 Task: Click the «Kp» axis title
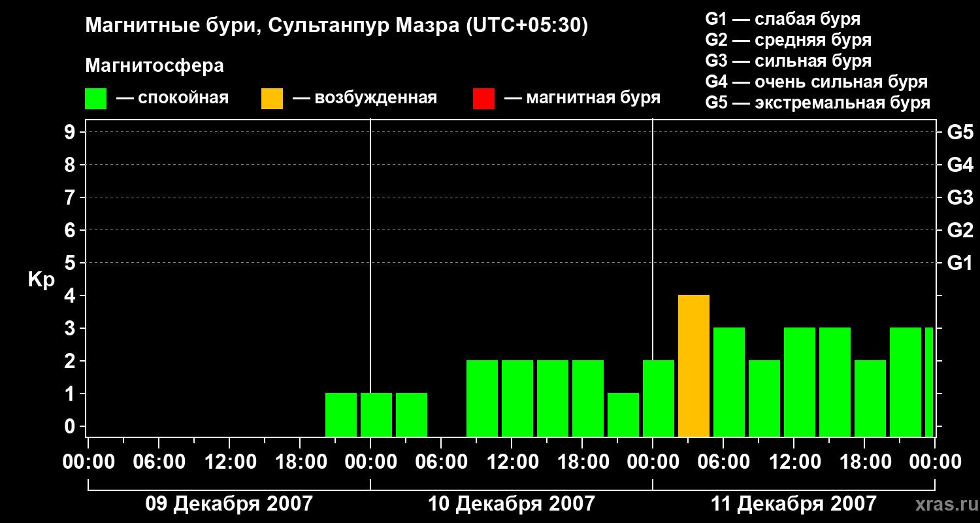41,280
